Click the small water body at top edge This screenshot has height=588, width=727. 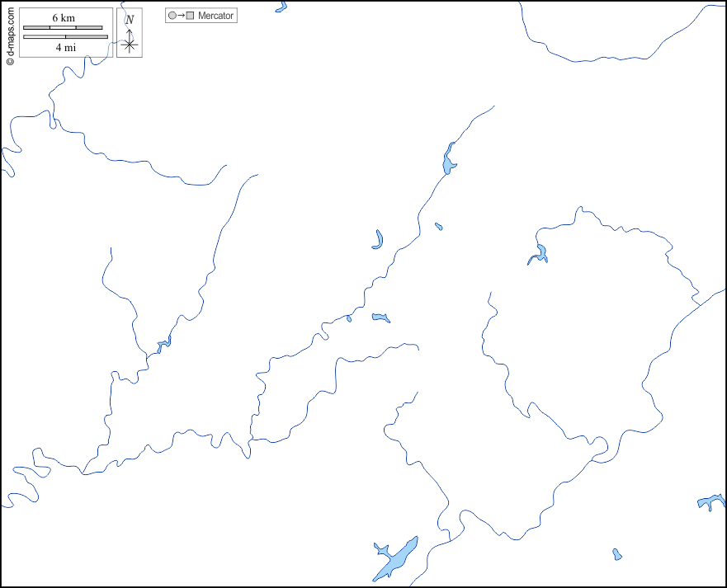(281, 6)
